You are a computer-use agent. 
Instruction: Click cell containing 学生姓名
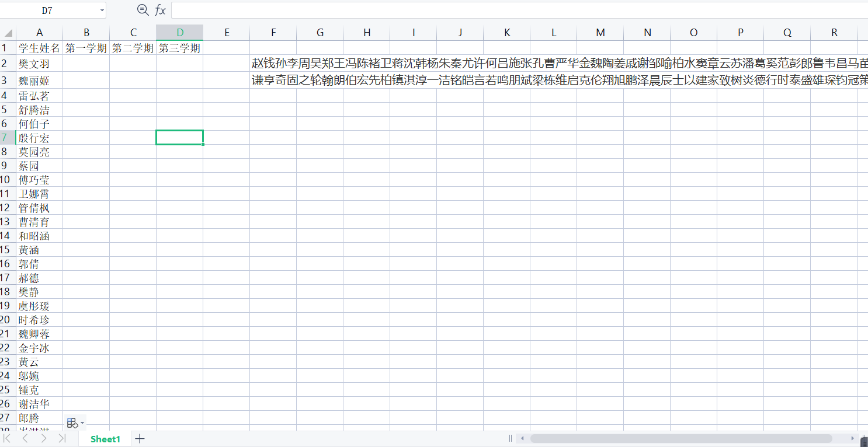tap(39, 48)
